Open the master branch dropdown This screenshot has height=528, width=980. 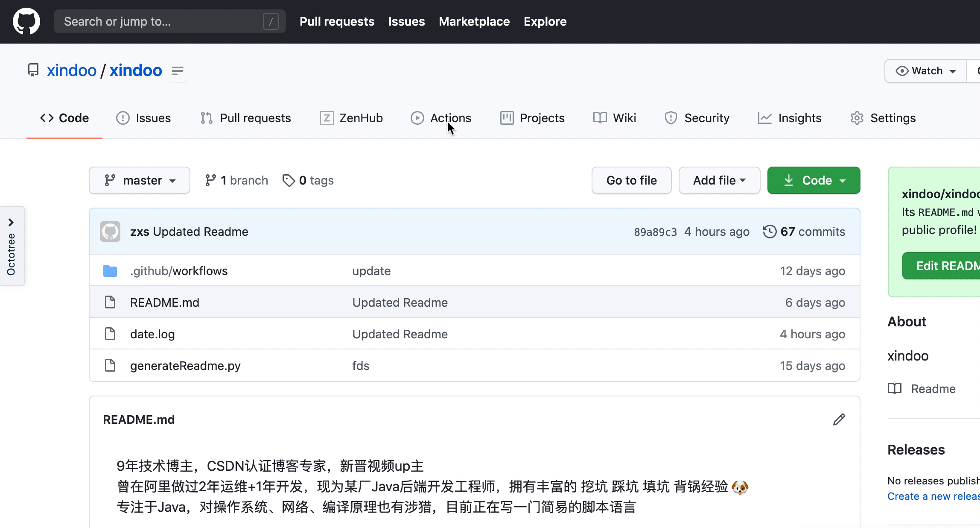pyautogui.click(x=140, y=180)
